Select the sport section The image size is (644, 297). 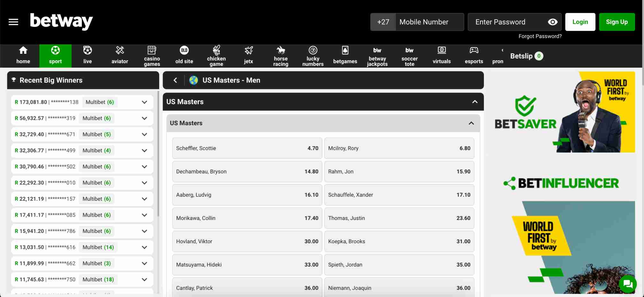click(55, 56)
